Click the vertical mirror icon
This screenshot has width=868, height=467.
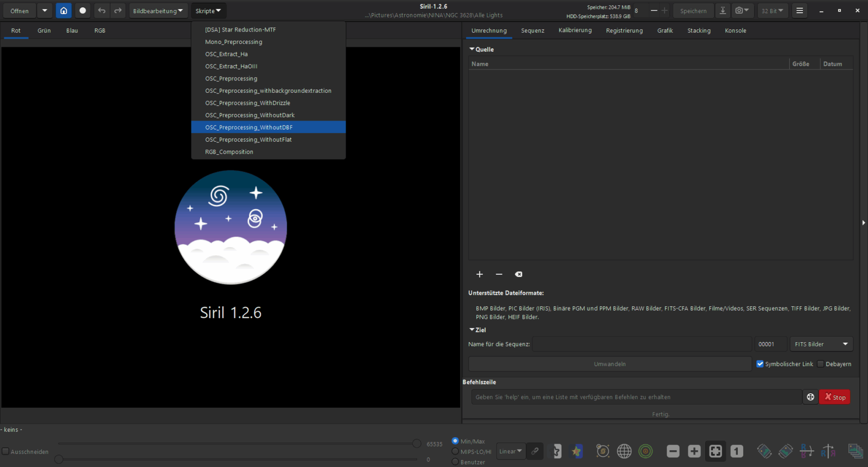pos(807,451)
